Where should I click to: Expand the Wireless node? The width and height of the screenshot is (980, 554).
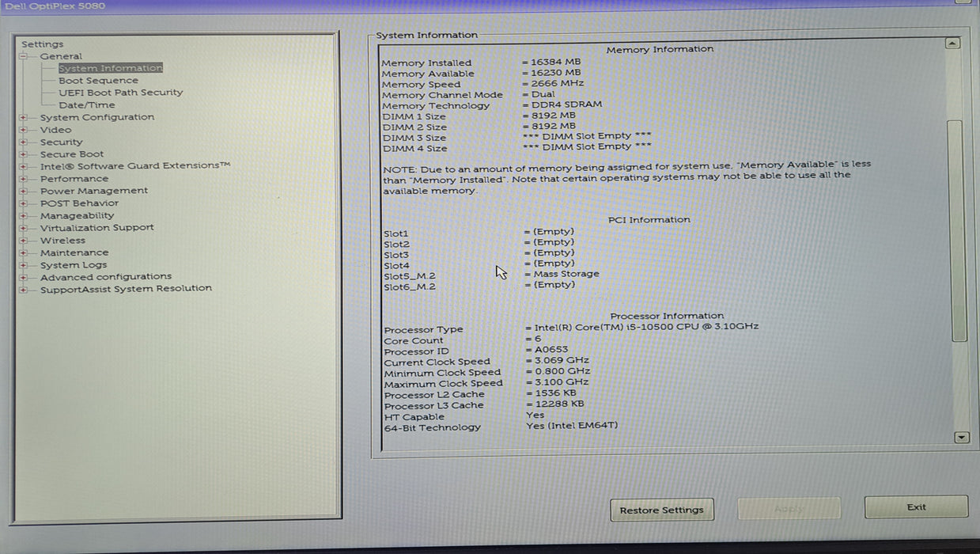coord(24,241)
